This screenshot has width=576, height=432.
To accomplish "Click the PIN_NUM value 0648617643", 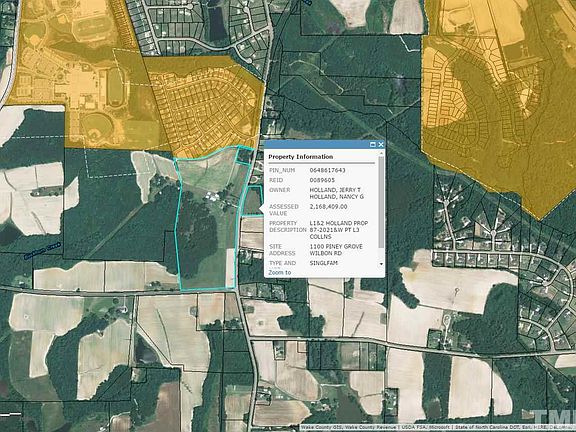I will [x=327, y=170].
